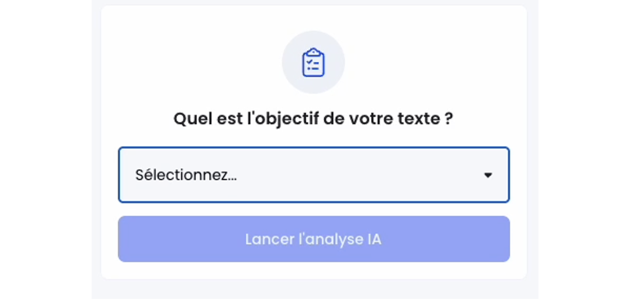Image resolution: width=644 pixels, height=303 pixels.
Task: Click the clipboard checklist icon
Action: 313,62
